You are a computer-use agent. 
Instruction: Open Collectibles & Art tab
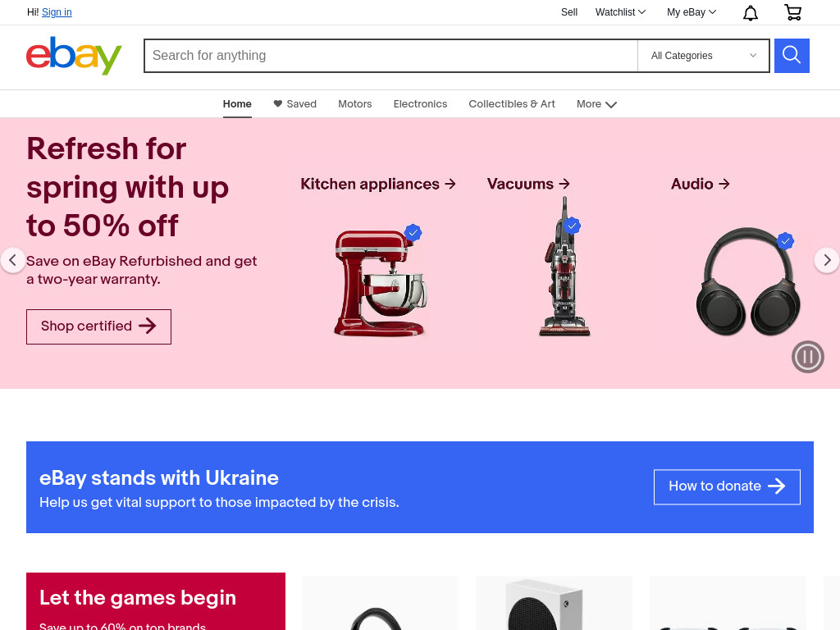tap(512, 104)
